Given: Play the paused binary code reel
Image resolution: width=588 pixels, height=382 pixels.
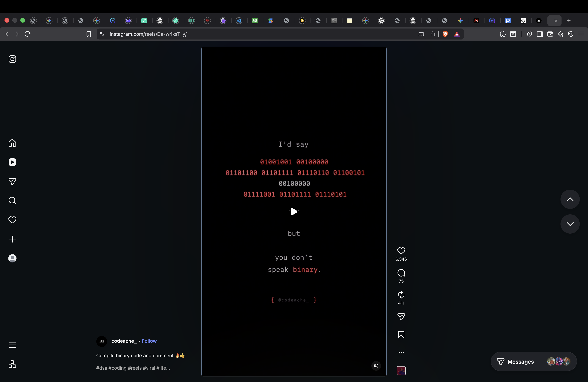Looking at the screenshot, I should point(293,211).
